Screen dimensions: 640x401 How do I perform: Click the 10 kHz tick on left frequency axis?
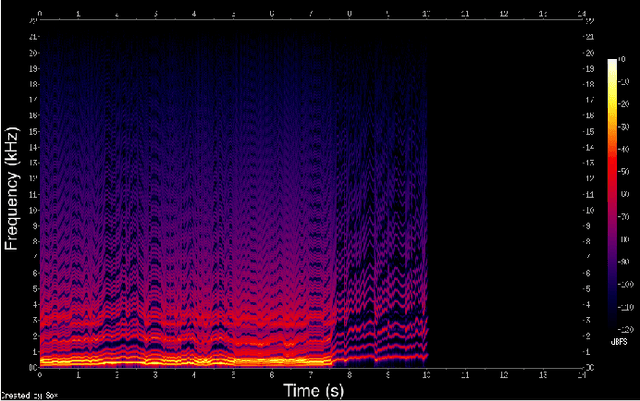pyautogui.click(x=33, y=210)
